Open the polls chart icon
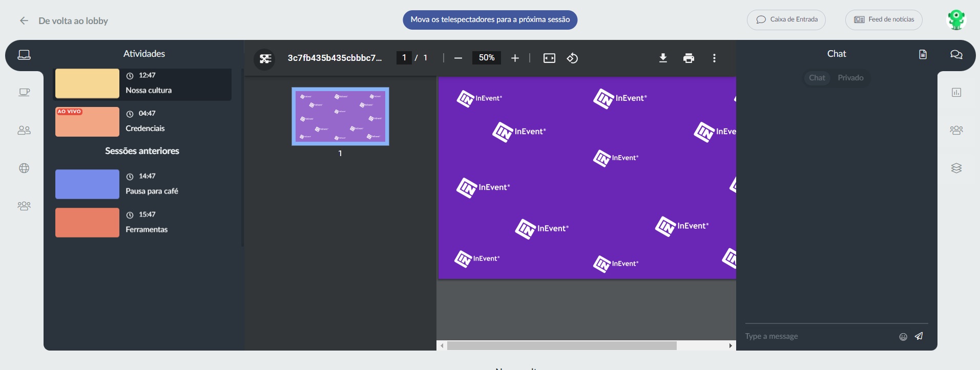980x370 pixels. pos(956,92)
